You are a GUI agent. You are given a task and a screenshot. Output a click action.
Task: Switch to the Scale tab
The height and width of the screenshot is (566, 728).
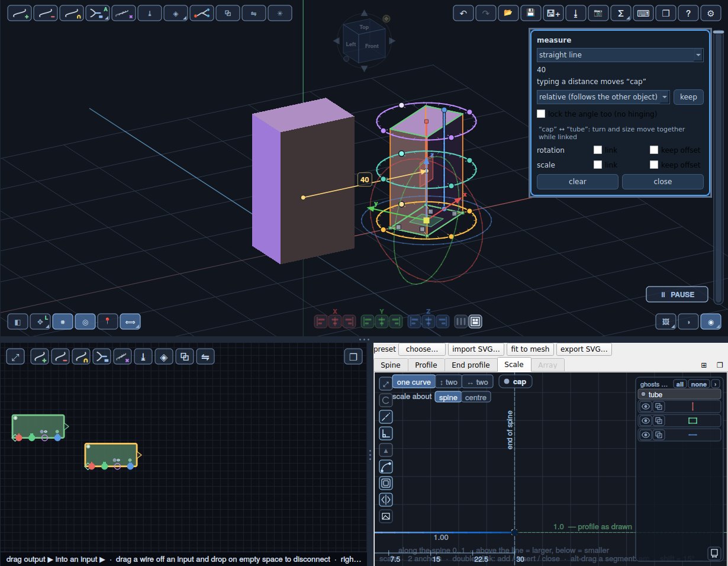514,365
